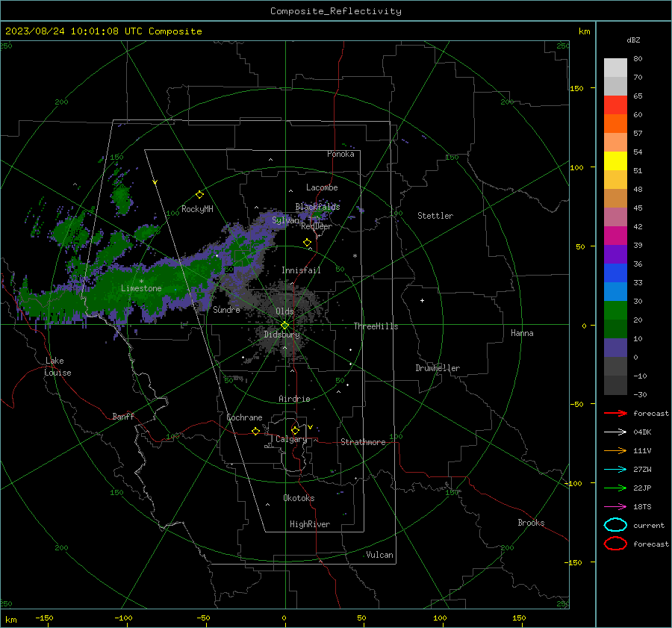The width and height of the screenshot is (672, 628).
Task: Click the 80 dBZ light gray swatch
Action: (615, 68)
